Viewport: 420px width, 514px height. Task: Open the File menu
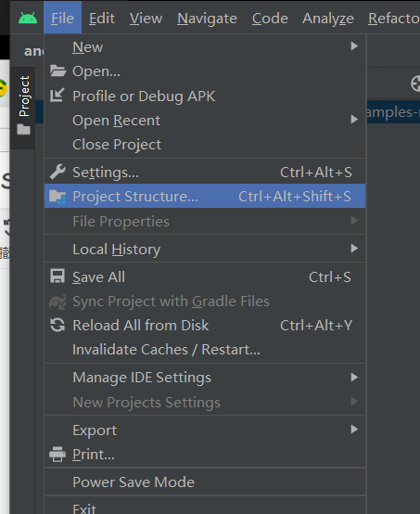coord(62,18)
